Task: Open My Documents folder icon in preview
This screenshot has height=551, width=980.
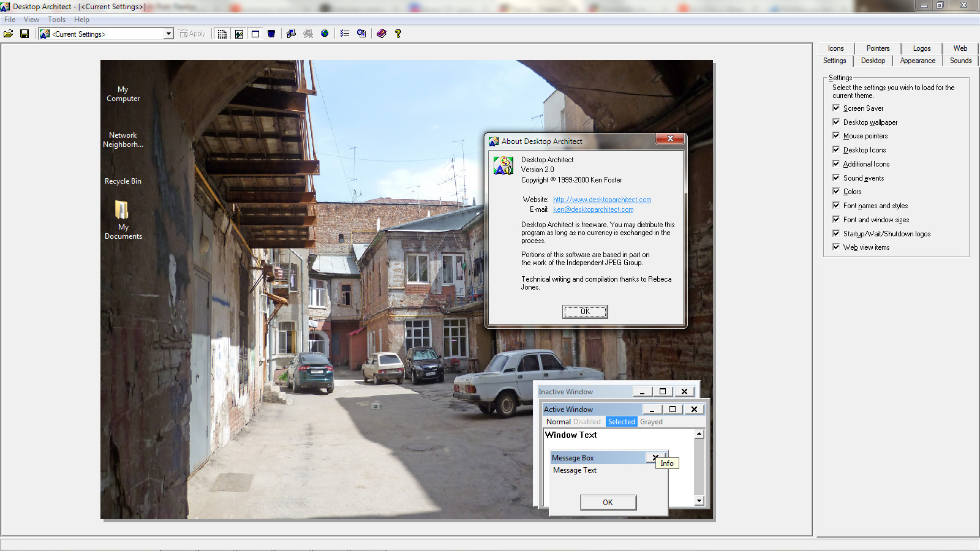Action: 123,211
